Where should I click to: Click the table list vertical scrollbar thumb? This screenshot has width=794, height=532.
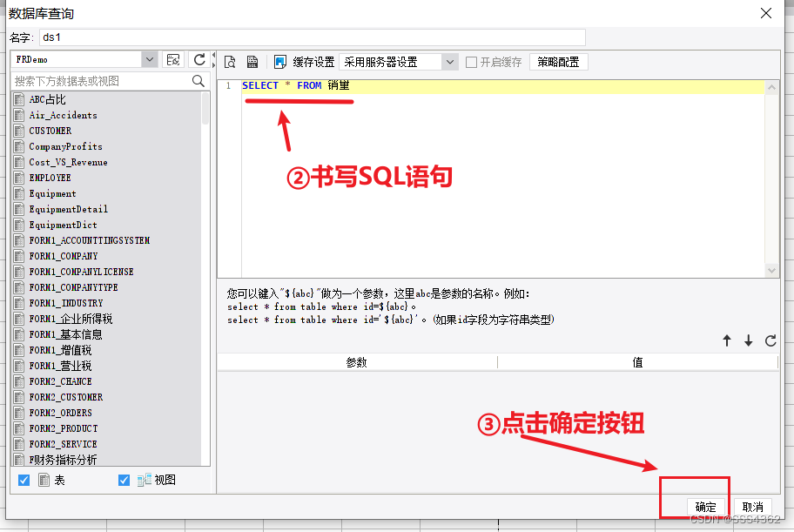pyautogui.click(x=205, y=109)
